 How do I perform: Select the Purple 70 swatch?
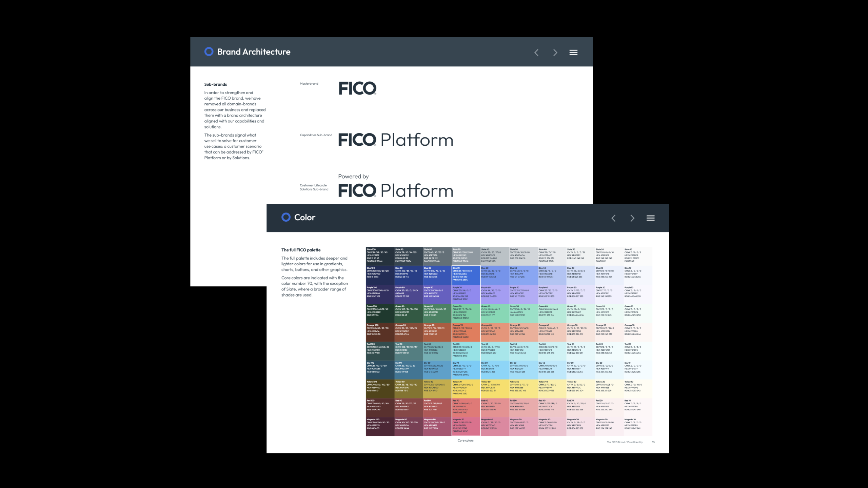466,295
